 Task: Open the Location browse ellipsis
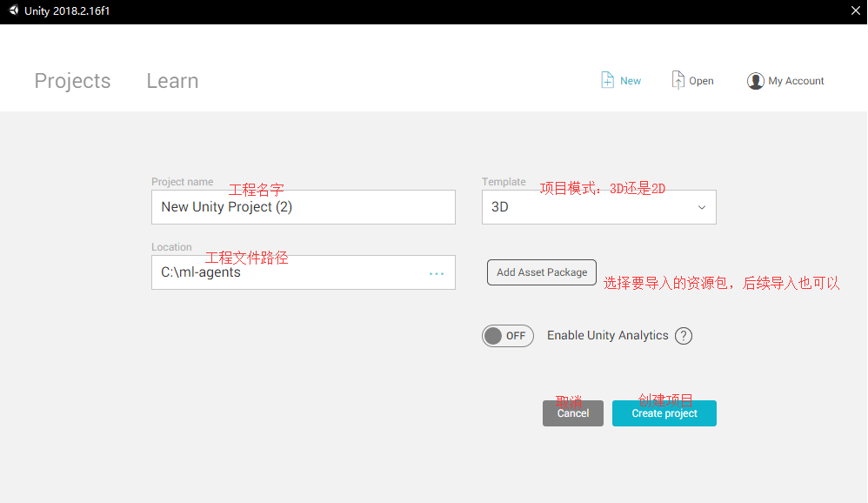pos(436,272)
